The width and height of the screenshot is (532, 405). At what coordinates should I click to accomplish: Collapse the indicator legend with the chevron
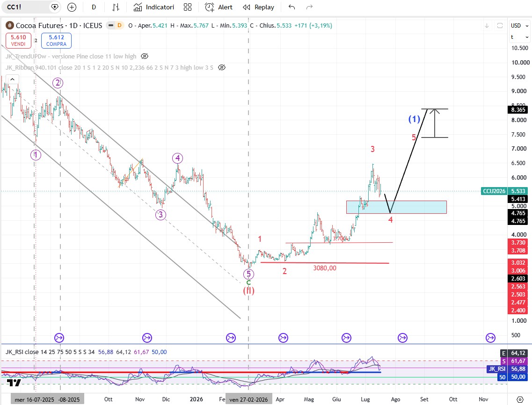pos(12,80)
